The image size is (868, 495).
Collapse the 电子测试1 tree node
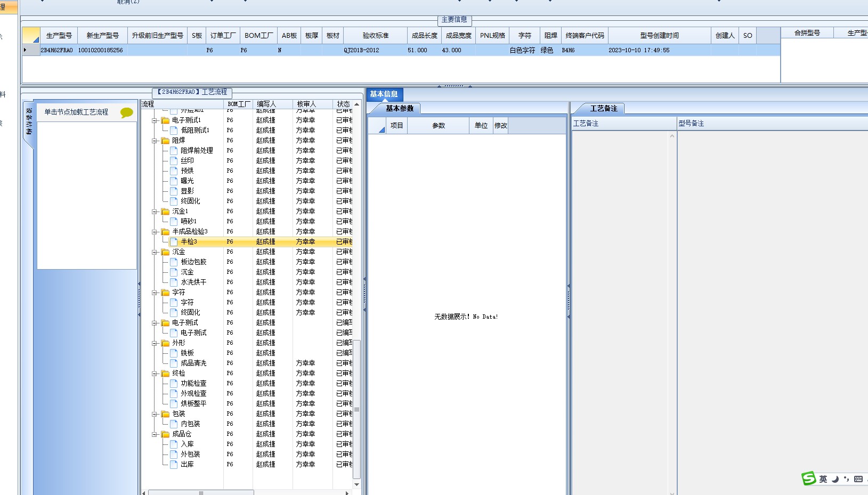pyautogui.click(x=155, y=120)
